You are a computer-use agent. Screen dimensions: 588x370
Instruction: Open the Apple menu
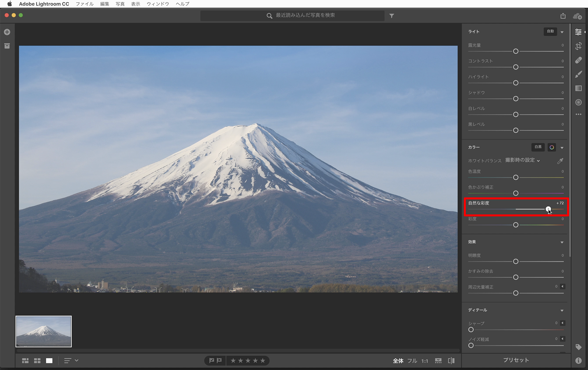click(9, 4)
